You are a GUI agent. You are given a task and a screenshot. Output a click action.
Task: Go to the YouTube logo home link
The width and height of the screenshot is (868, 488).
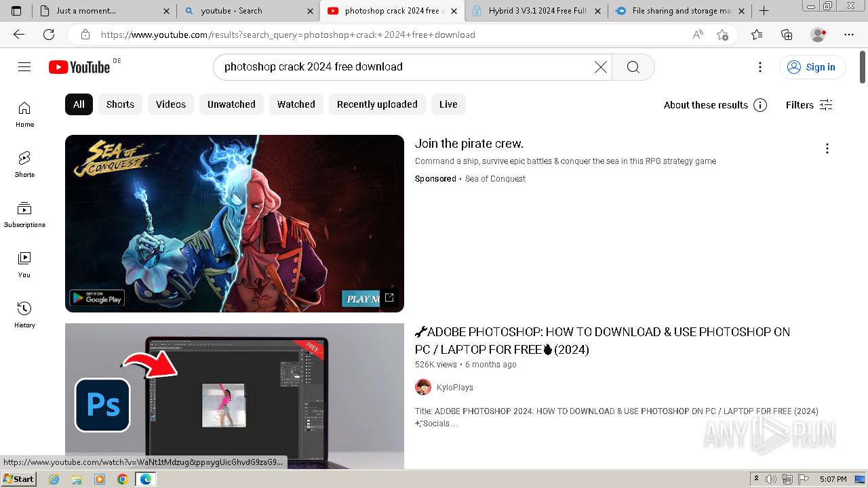pyautogui.click(x=79, y=66)
